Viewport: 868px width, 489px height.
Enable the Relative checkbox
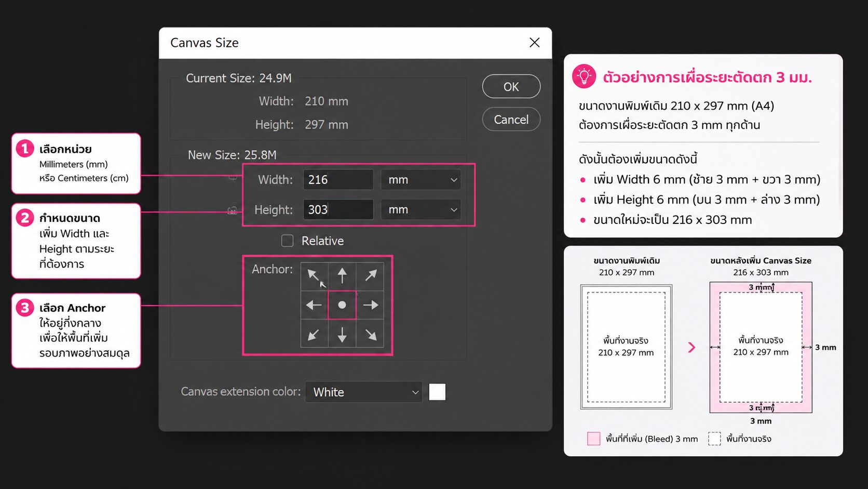click(287, 241)
